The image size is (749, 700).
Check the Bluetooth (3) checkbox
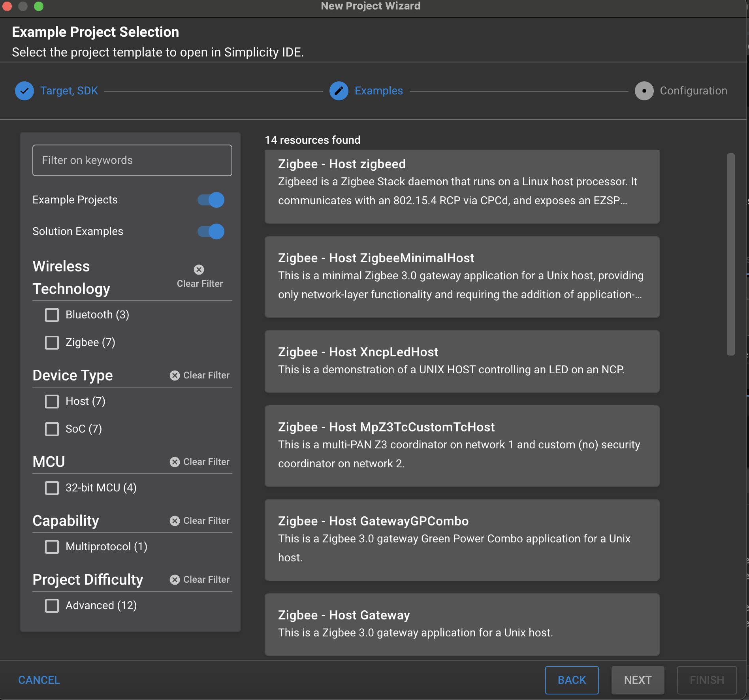pyautogui.click(x=52, y=315)
